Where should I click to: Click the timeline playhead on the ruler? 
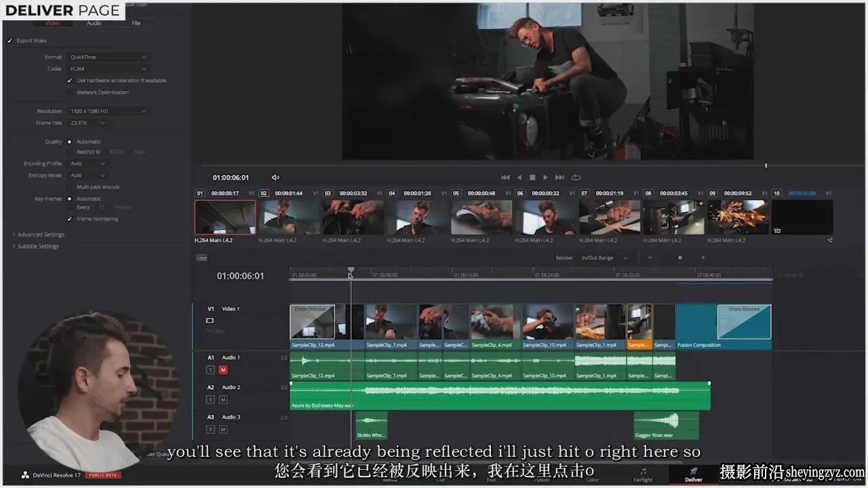(351, 270)
